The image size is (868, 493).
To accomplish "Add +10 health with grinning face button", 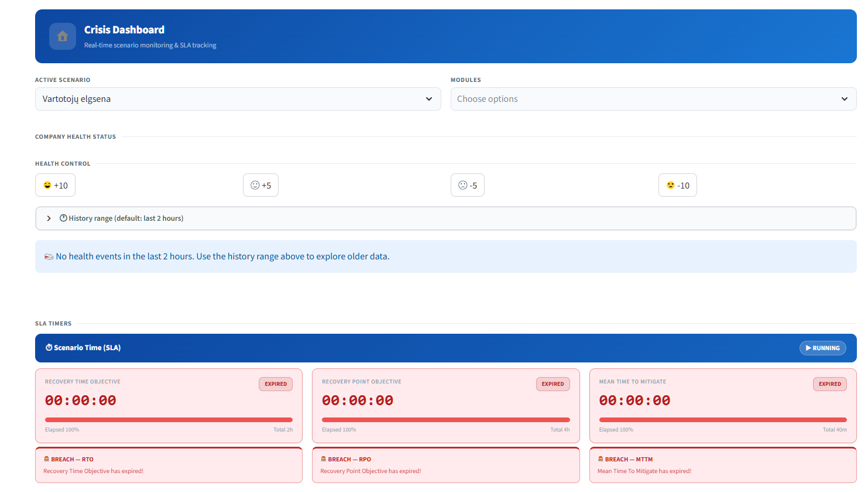I will coord(56,185).
